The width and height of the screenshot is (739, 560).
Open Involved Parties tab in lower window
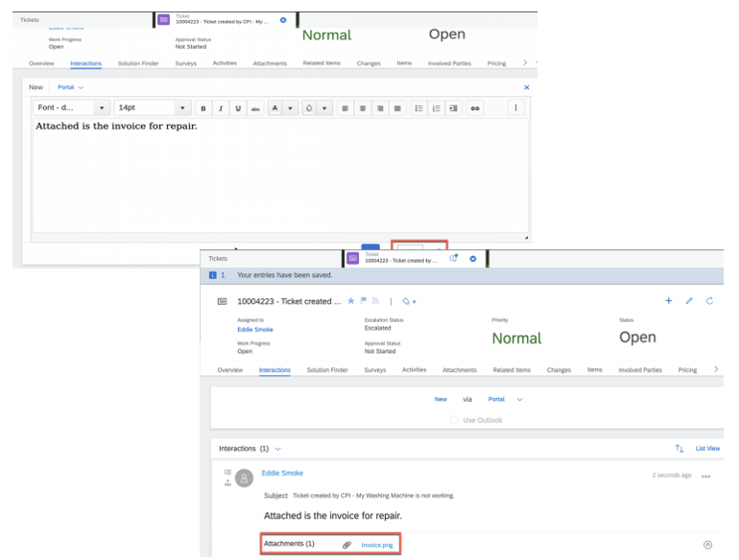[639, 370]
